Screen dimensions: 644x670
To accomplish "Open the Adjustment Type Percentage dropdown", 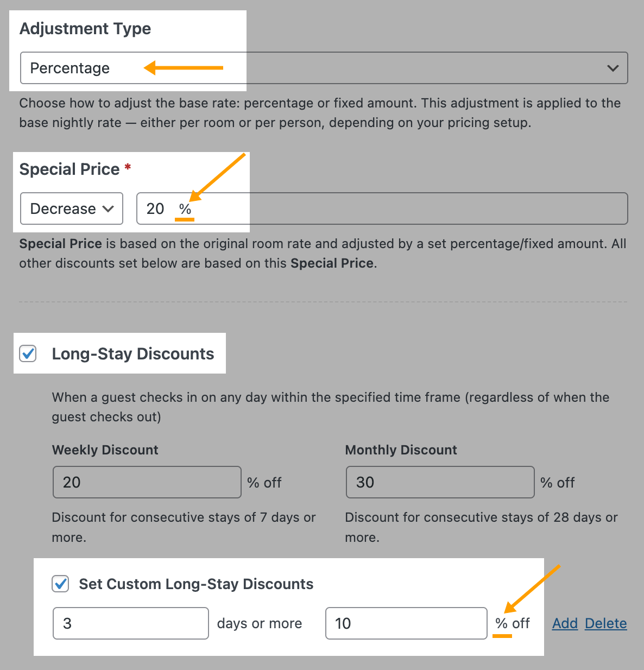I will (x=324, y=68).
